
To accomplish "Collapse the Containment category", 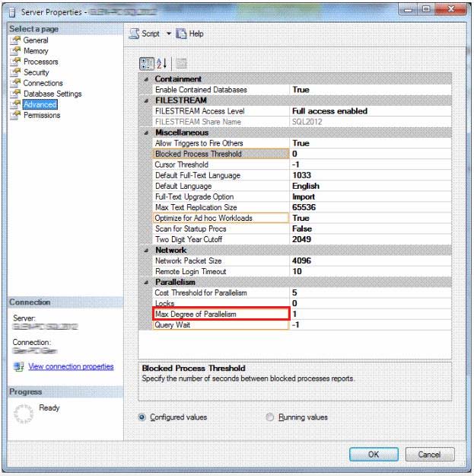I will pyautogui.click(x=146, y=79).
